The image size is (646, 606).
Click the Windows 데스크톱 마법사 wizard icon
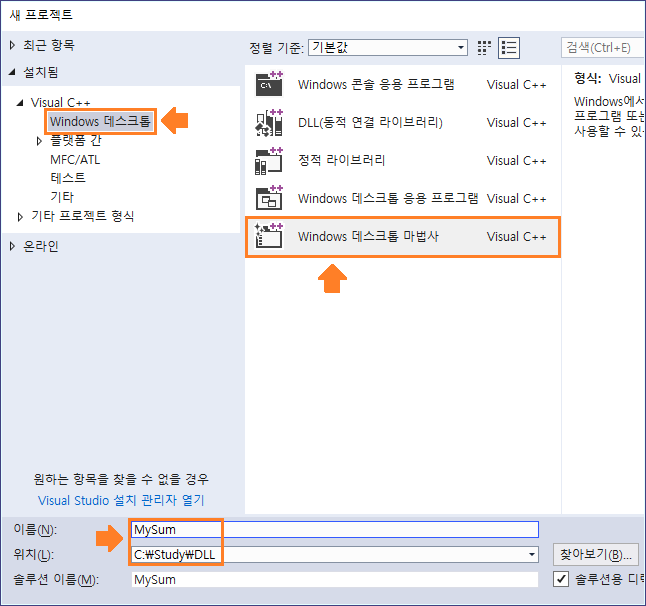pyautogui.click(x=269, y=236)
